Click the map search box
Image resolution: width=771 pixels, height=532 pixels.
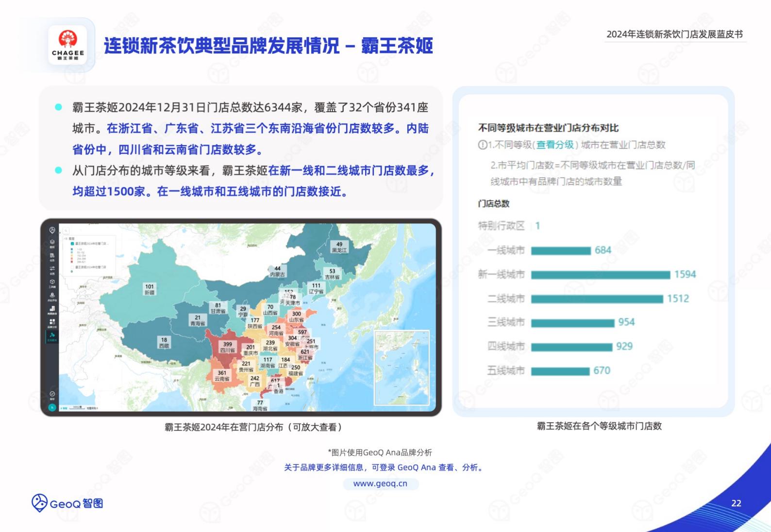click(x=66, y=231)
